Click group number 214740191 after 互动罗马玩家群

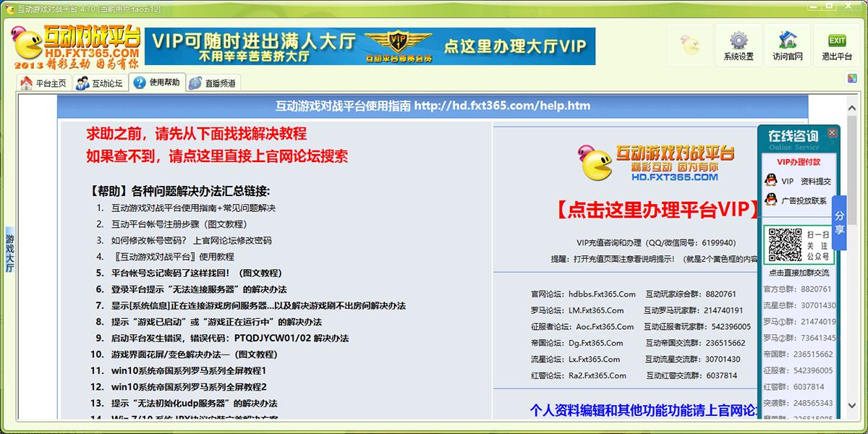pos(724,310)
